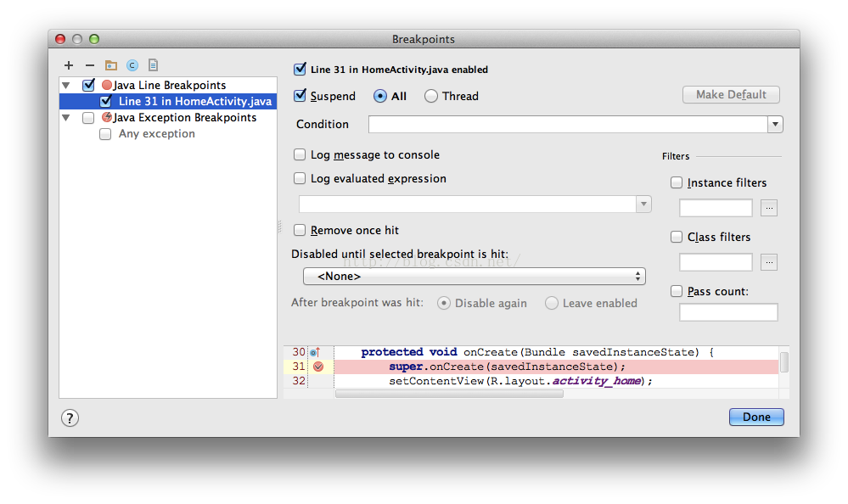Open the log expression dropdown arrow
Screen dimensions: 848x504
(x=643, y=204)
